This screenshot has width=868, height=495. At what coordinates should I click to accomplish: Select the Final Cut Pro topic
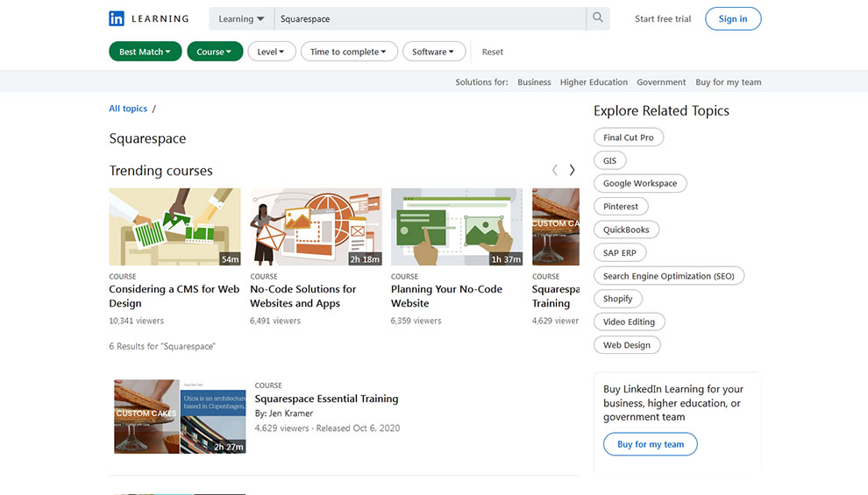pos(629,138)
